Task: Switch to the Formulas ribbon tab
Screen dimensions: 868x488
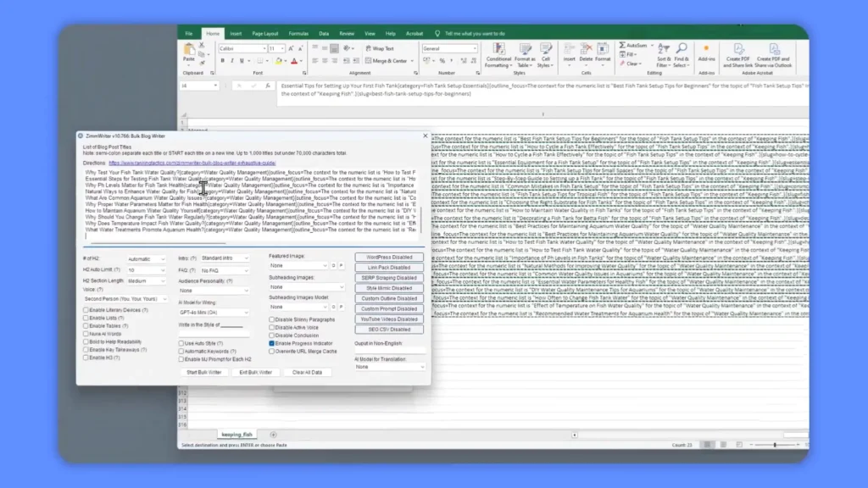Action: pos(298,33)
